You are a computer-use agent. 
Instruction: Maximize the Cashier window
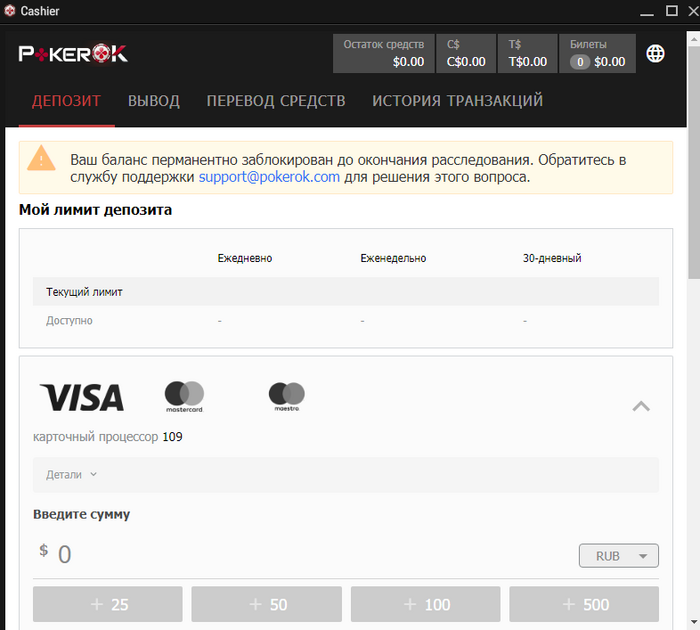click(x=672, y=11)
